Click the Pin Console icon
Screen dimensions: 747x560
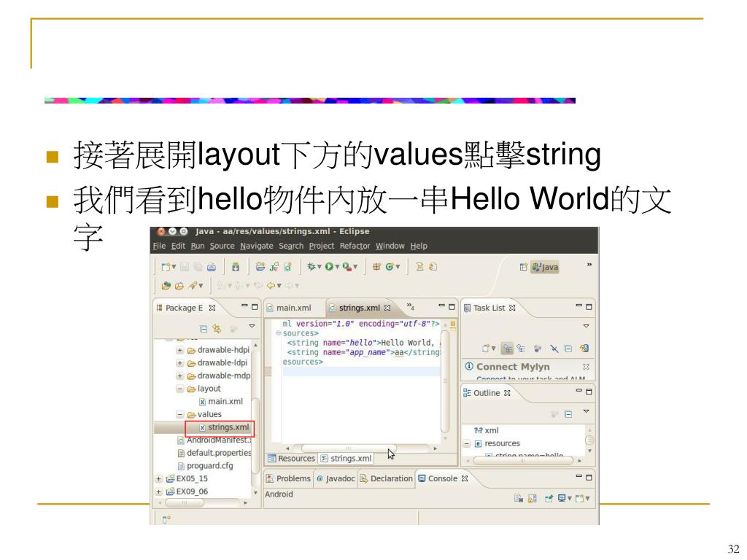click(x=549, y=498)
